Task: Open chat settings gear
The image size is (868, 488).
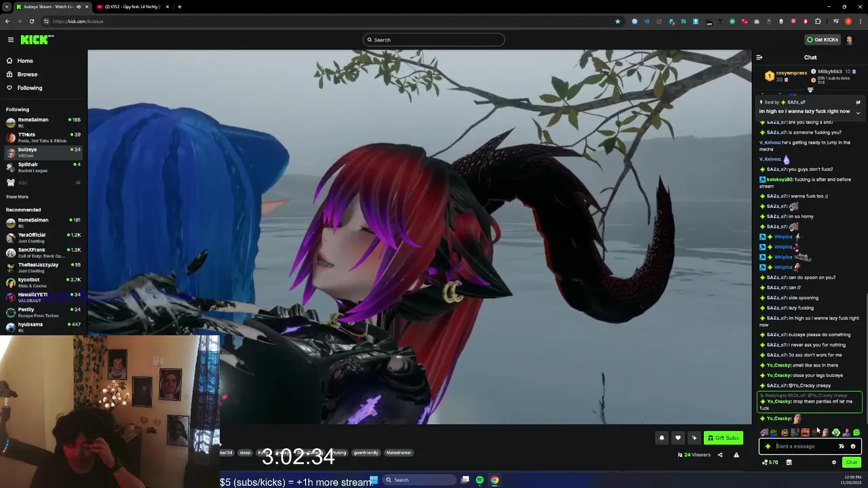Action: (x=834, y=462)
